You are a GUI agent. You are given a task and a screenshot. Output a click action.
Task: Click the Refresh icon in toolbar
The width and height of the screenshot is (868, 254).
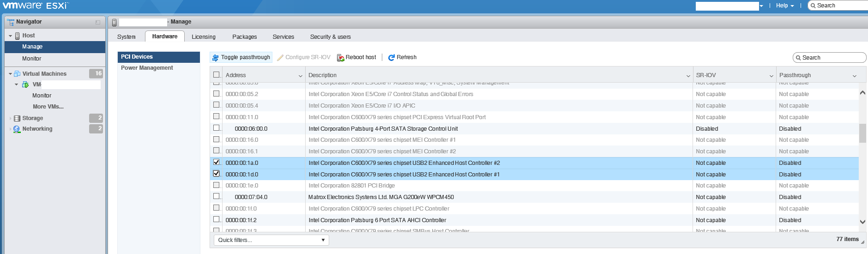[392, 58]
